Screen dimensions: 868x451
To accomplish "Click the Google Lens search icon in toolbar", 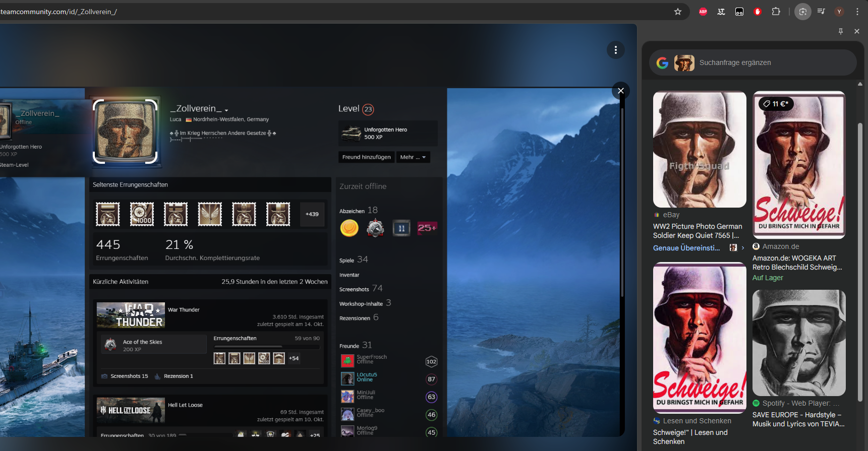I will (x=802, y=12).
